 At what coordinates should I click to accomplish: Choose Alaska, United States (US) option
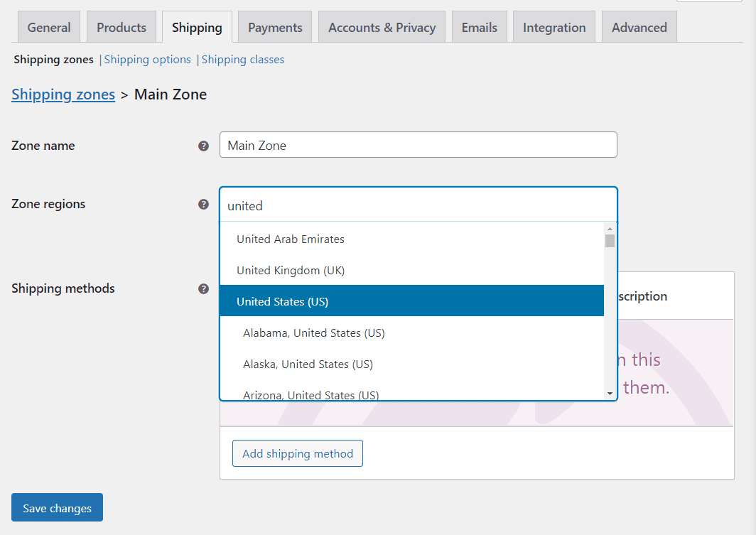308,364
